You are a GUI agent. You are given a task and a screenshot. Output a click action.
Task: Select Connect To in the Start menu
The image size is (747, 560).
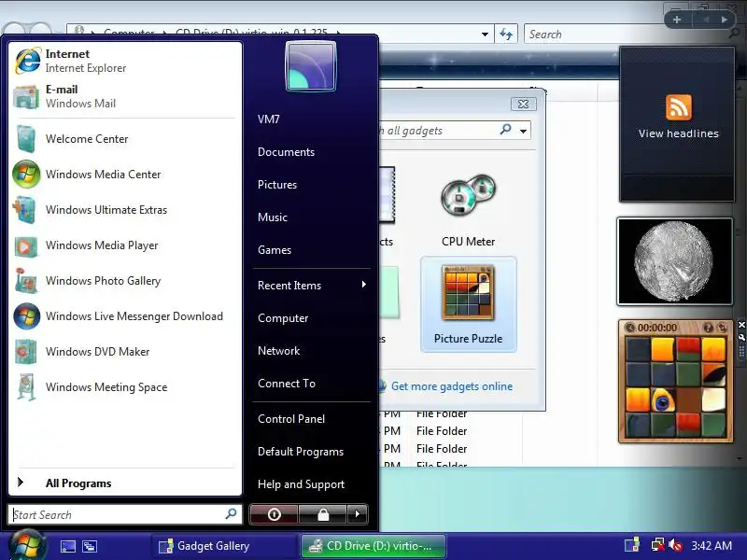(x=287, y=384)
